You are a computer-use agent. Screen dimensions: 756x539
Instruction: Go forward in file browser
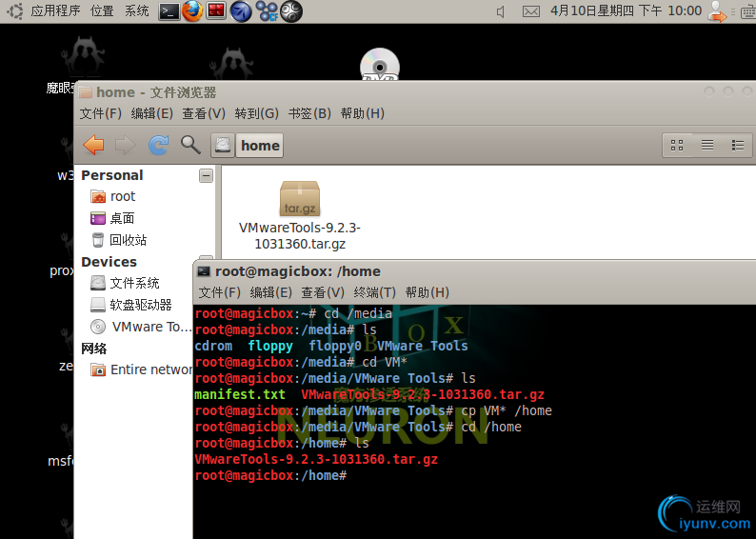pos(126,145)
